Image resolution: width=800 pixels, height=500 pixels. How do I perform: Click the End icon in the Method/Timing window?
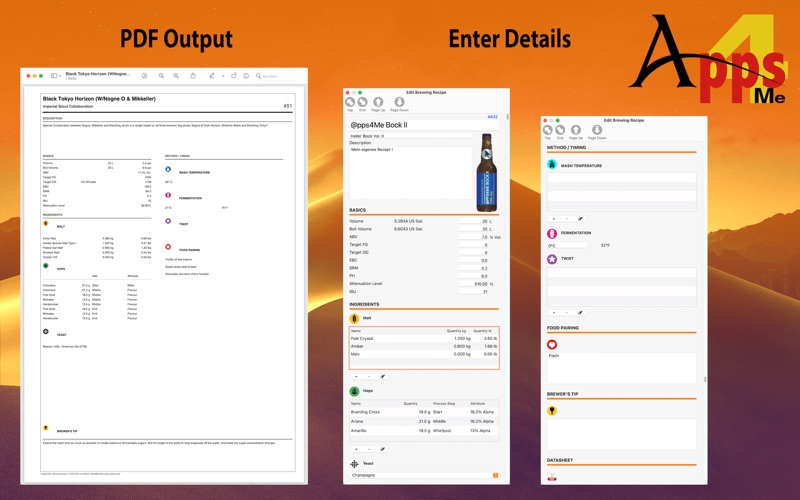[560, 130]
